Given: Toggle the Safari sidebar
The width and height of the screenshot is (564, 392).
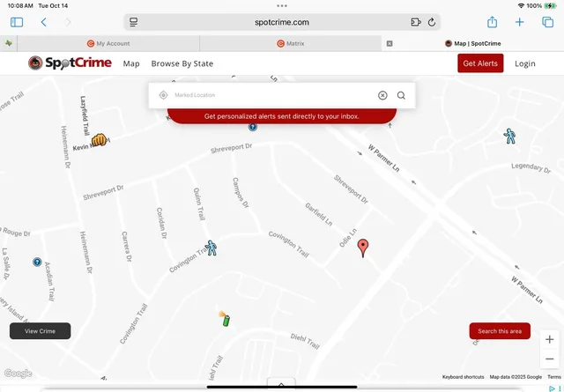Looking at the screenshot, I should (17, 22).
